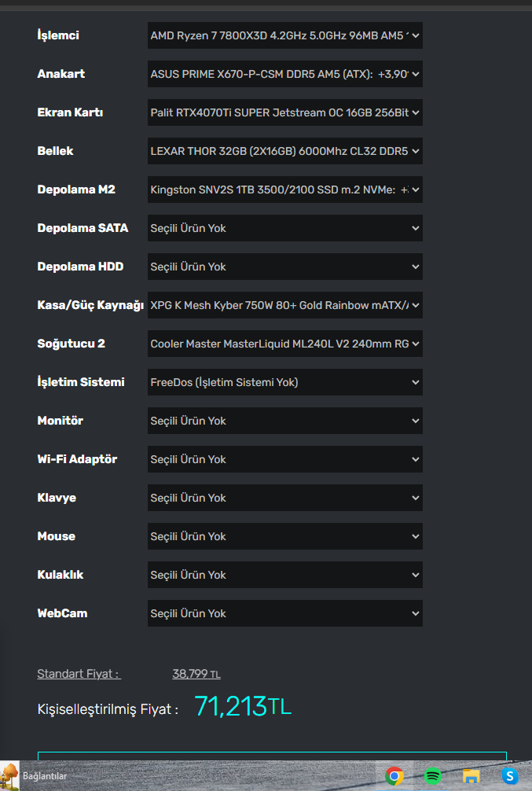Expand the Monitör dropdown
Image resolution: width=532 pixels, height=791 pixels.
point(285,421)
